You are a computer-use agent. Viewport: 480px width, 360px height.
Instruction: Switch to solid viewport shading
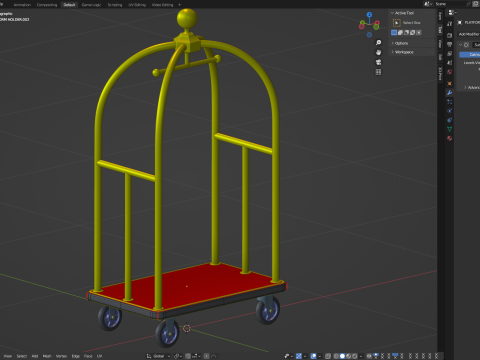(342, 356)
